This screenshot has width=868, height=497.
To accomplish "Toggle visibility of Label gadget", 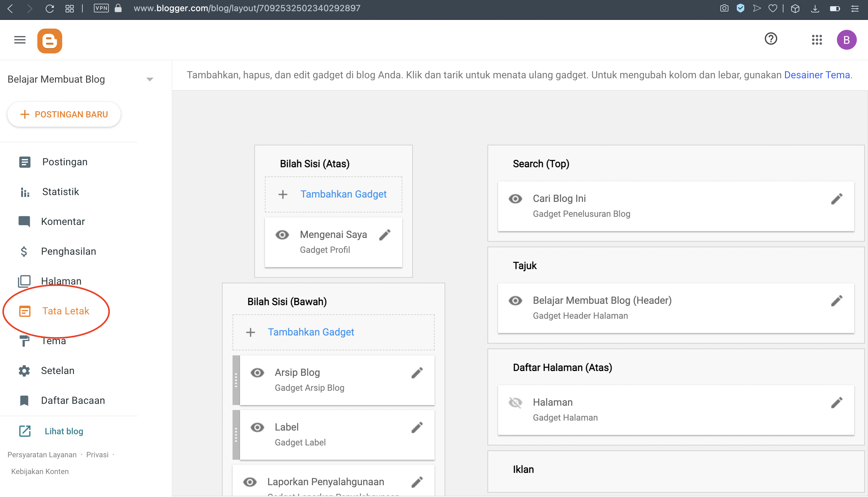I will pyautogui.click(x=257, y=427).
